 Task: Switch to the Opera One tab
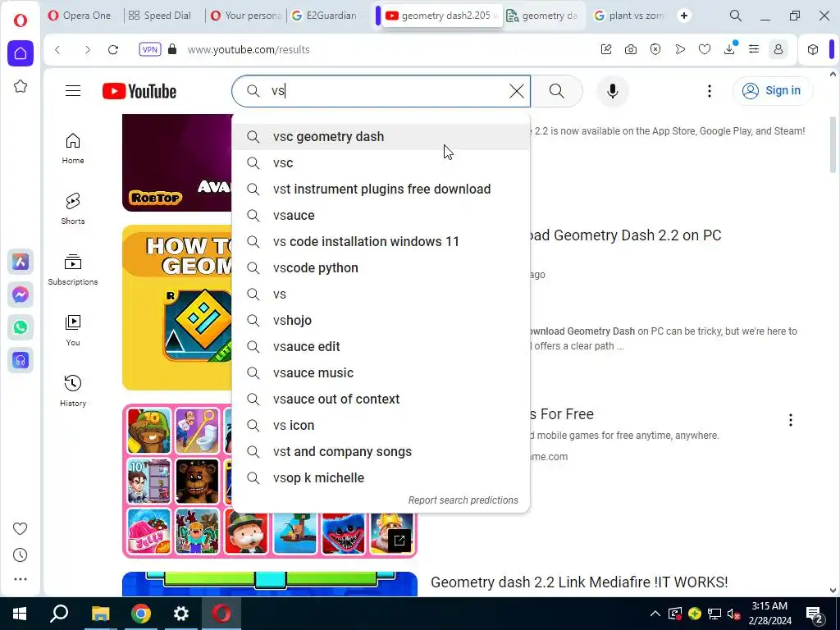[x=80, y=16]
